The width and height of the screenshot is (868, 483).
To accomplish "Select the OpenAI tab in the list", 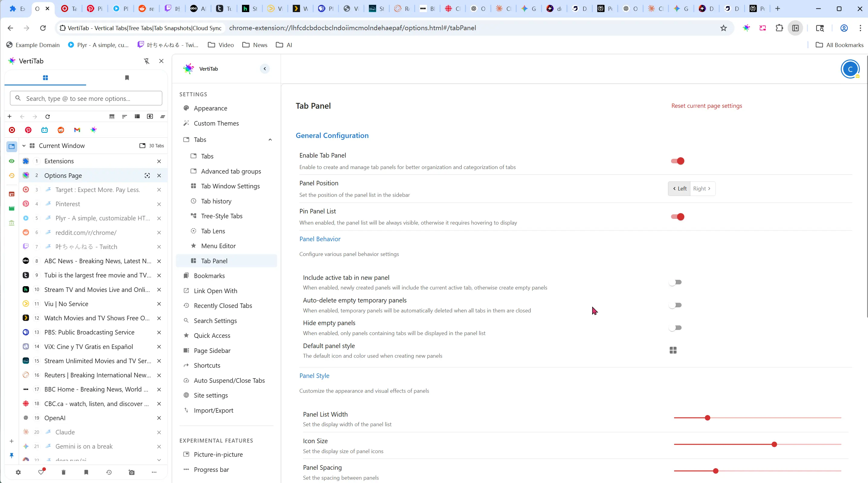I will (x=93, y=418).
